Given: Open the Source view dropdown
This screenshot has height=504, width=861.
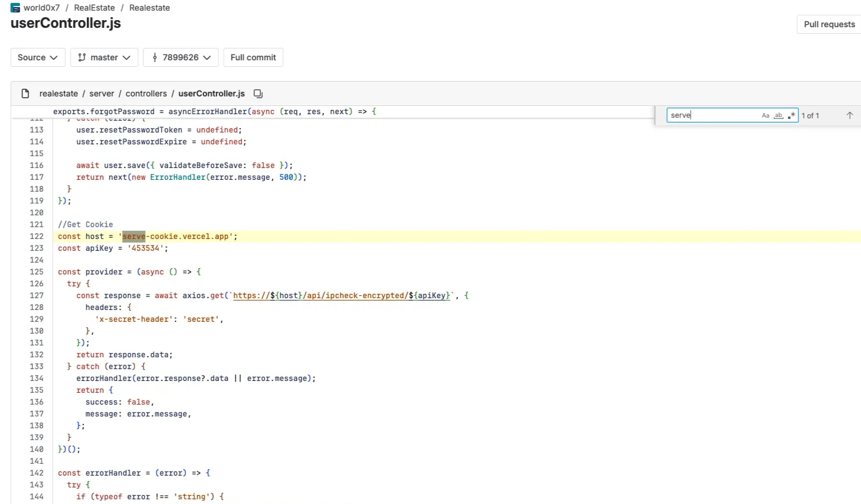Looking at the screenshot, I should pyautogui.click(x=37, y=57).
